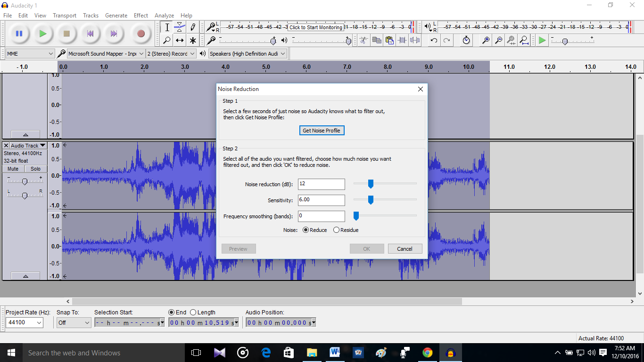
Task: Close the Audio Track with its X
Action: 6,146
